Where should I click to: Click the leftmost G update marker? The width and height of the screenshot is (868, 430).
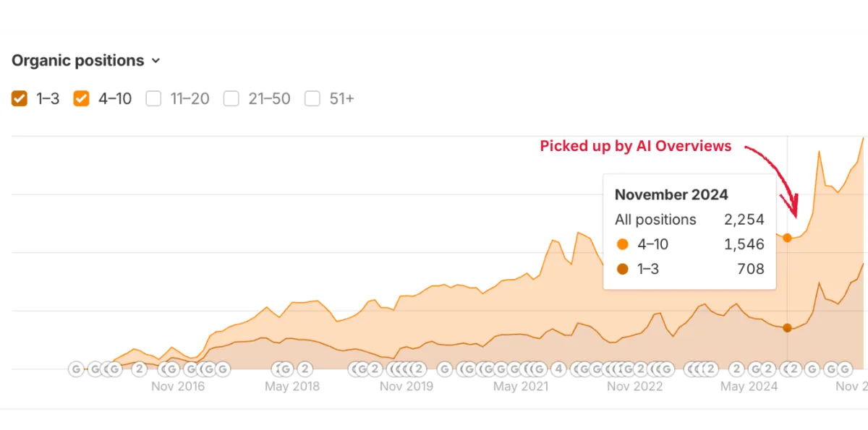point(76,369)
